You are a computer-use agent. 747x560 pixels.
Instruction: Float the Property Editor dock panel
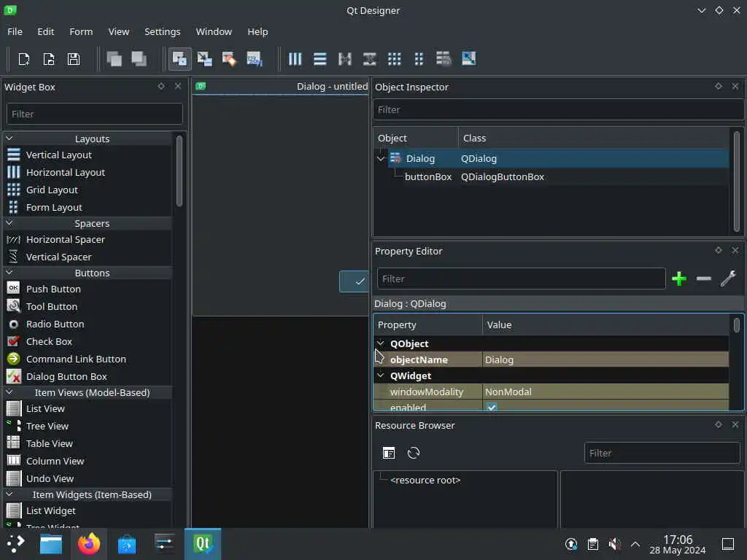[719, 250]
